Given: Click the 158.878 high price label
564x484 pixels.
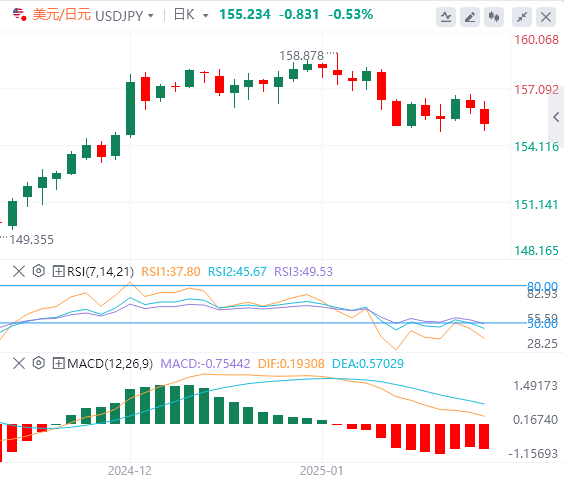Looking at the screenshot, I should click(301, 56).
